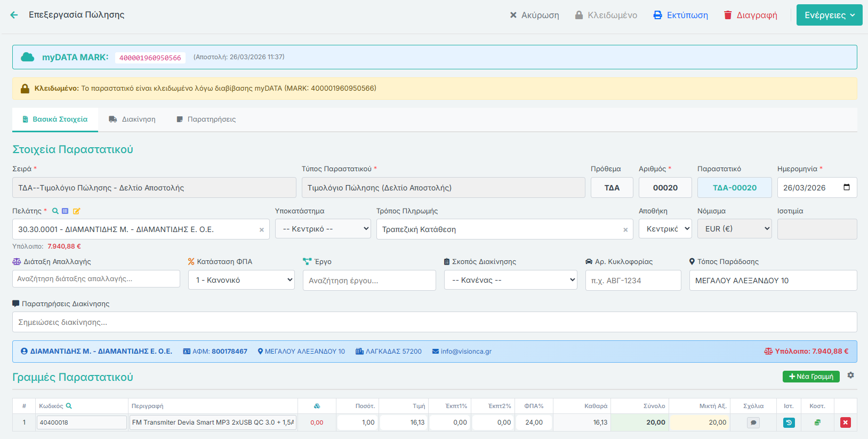Screen dimensions: 868x439
Task: Click the scale icon beside Διάταξη Απαλλαγής
Action: pos(17,261)
